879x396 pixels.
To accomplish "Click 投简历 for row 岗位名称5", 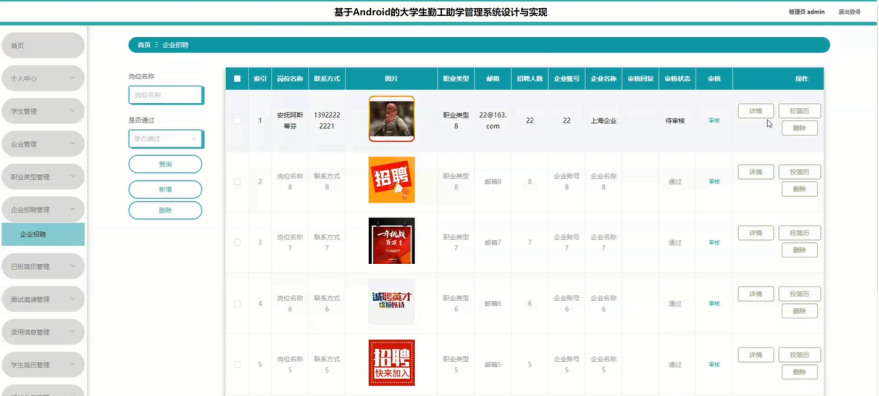I will pos(800,355).
